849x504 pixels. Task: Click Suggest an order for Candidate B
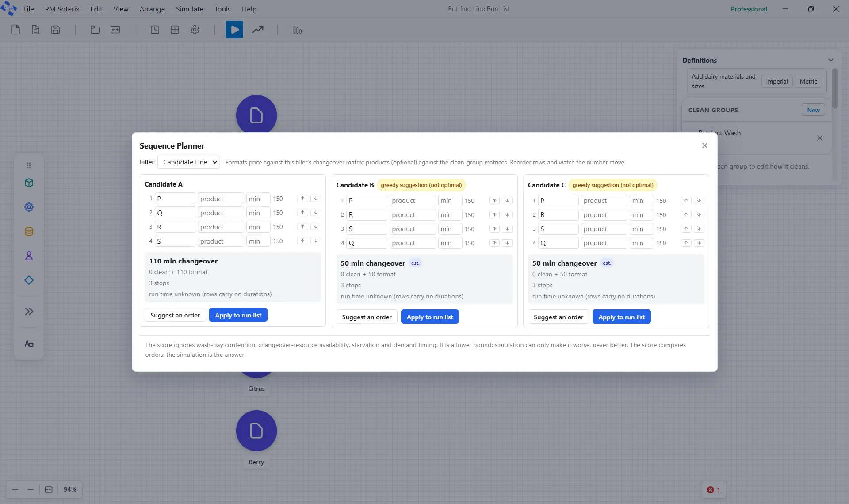pyautogui.click(x=367, y=317)
